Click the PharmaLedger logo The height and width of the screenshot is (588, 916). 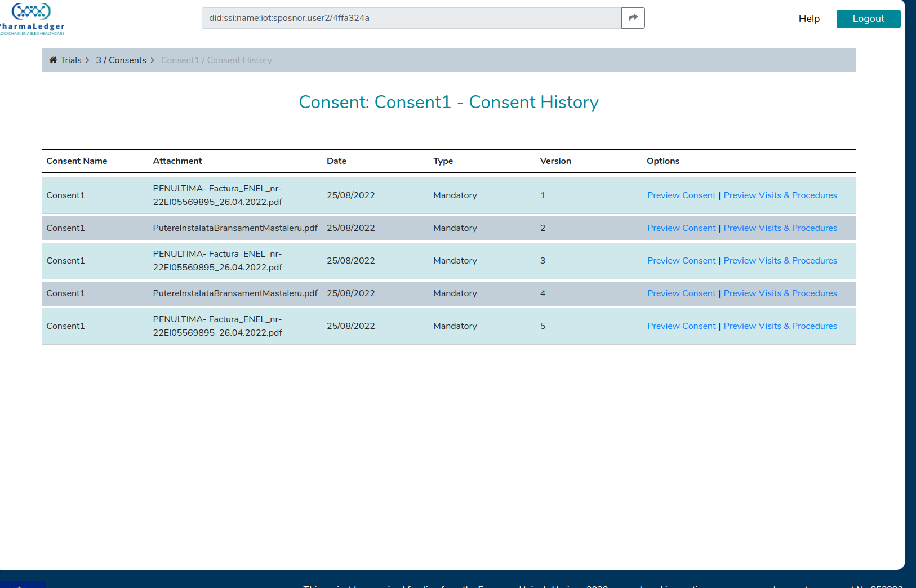(31, 17)
